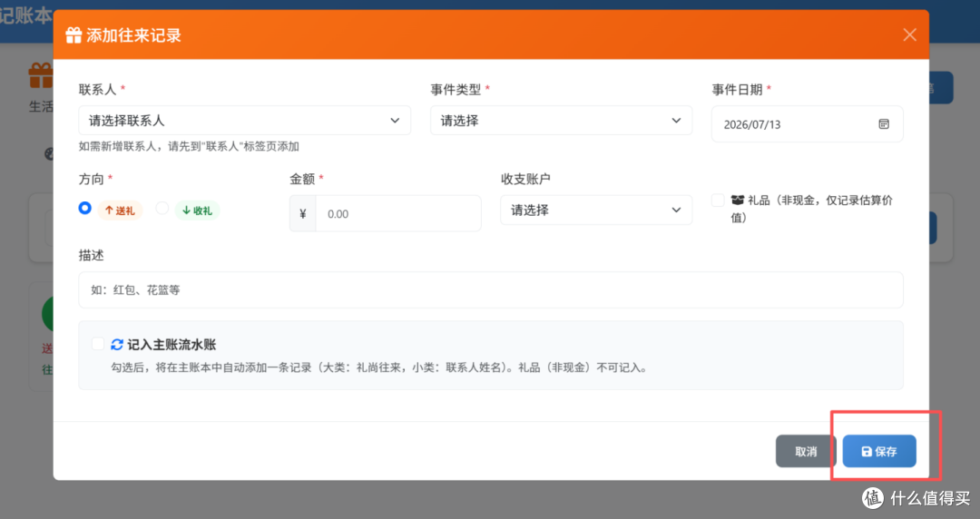Click the gift icon in dialog title
The width and height of the screenshot is (980, 519).
point(73,35)
